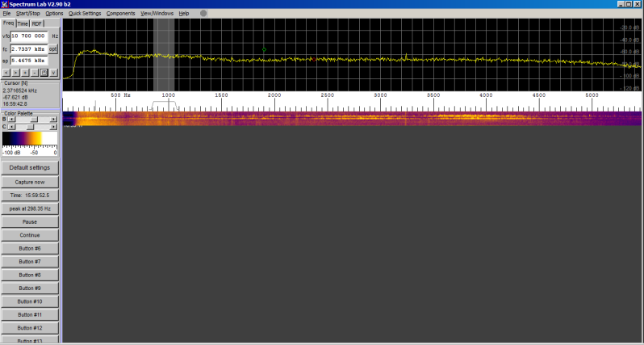Click the '5000' label on frequency scale
Viewport: 644px width, 345px height.
click(x=592, y=95)
